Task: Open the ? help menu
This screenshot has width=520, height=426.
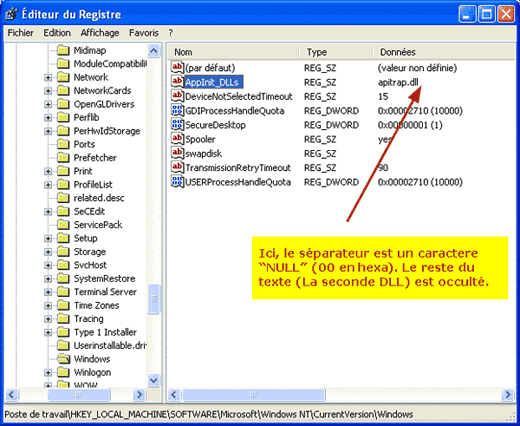Action: point(171,33)
